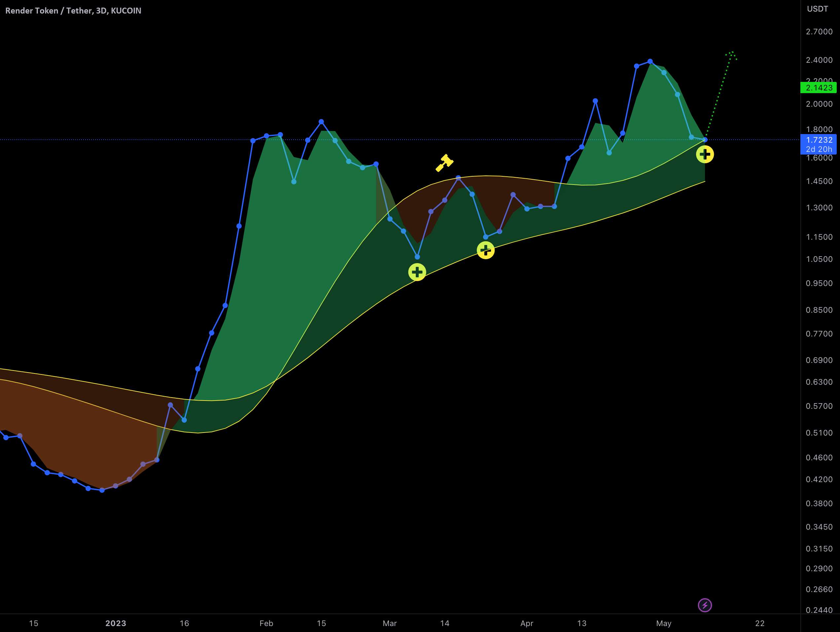Image resolution: width=840 pixels, height=632 pixels.
Task: Click the 0.5700 price axis label
Action: pos(819,406)
